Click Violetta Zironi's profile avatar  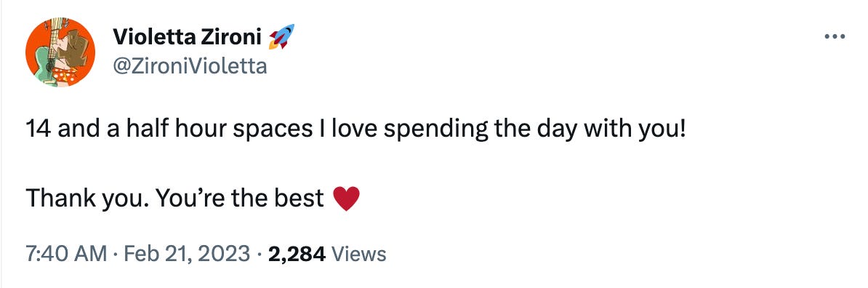coord(60,52)
